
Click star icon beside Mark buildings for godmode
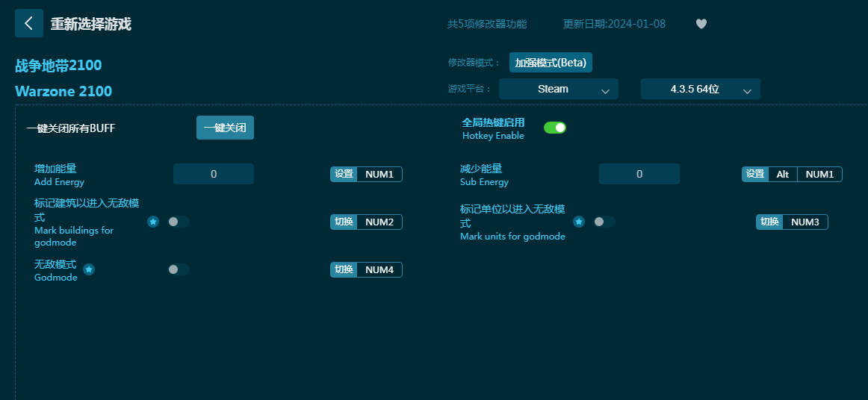153,222
